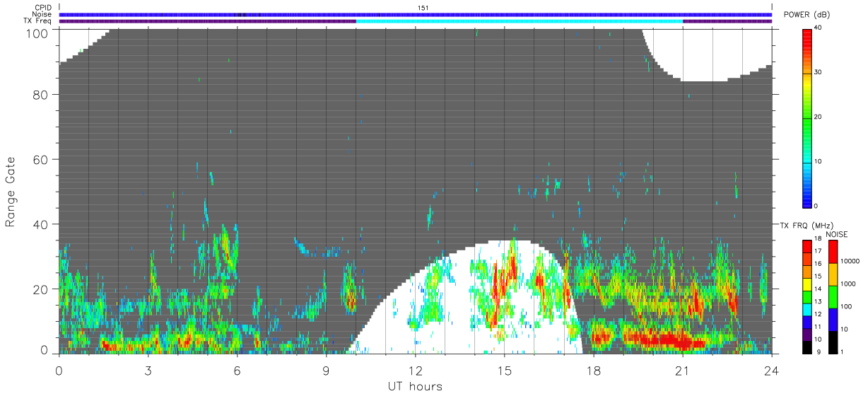
Task: Click the 80 tick on the Range Gate axis
Action: coord(41,94)
